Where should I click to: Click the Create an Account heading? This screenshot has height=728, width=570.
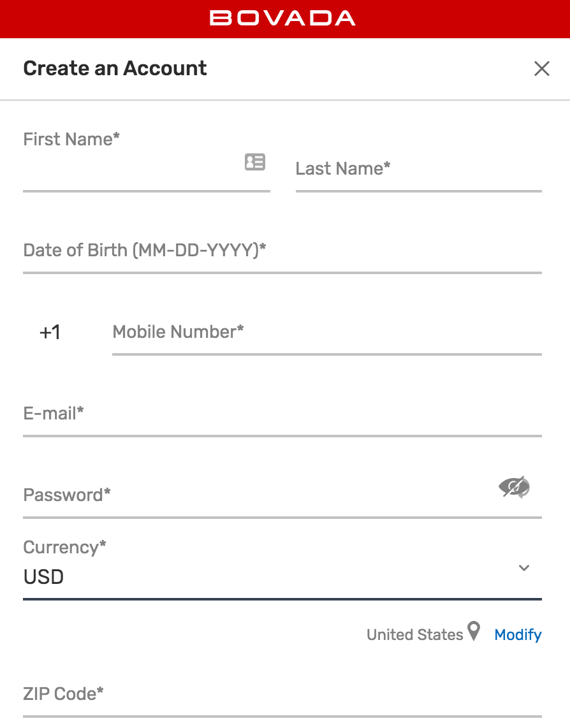point(115,68)
